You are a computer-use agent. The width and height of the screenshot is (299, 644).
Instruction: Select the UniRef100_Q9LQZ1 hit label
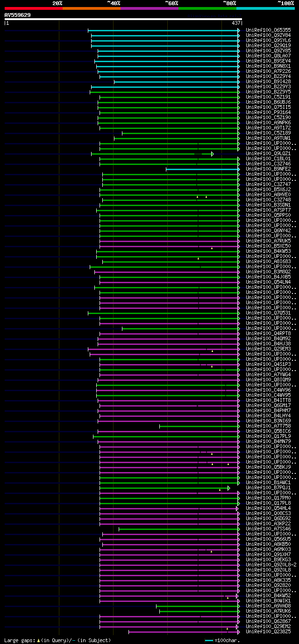(x=268, y=154)
